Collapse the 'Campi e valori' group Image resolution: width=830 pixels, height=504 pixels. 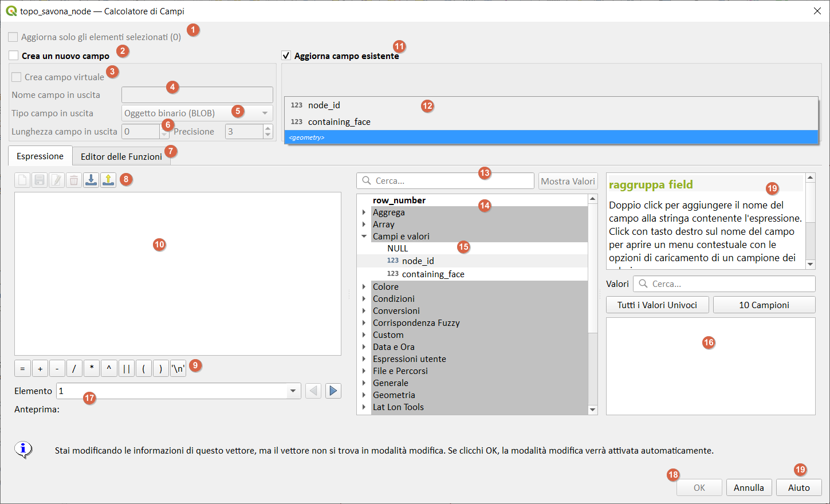(364, 237)
